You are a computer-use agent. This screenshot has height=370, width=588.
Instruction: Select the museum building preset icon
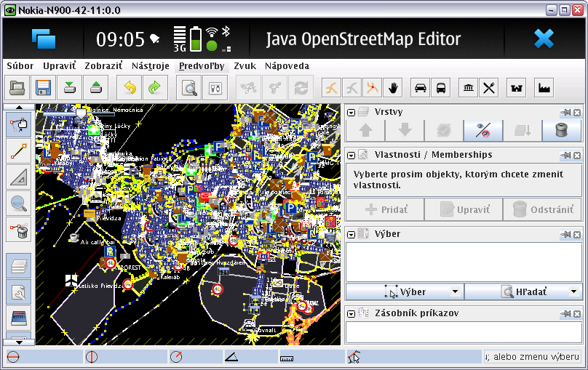pyautogui.click(x=469, y=88)
